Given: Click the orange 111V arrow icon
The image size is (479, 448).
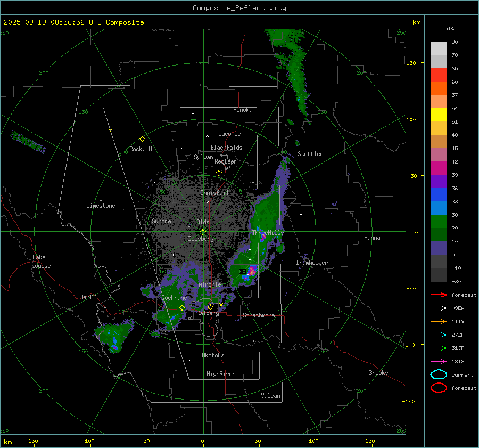Looking at the screenshot, I should [x=439, y=321].
